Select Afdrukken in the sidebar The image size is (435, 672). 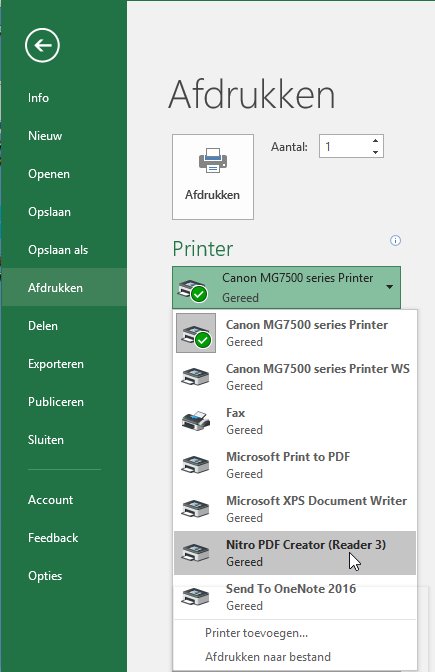tap(64, 288)
